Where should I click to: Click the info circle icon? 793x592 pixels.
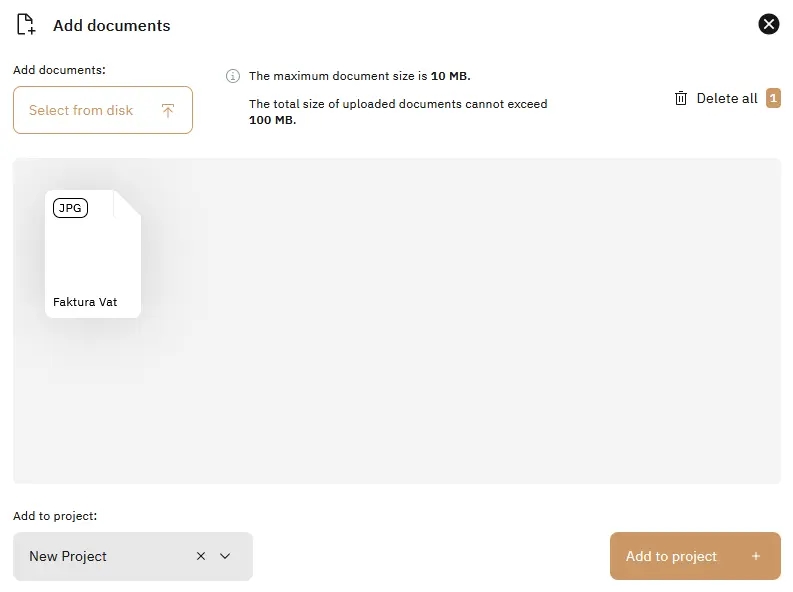(233, 76)
